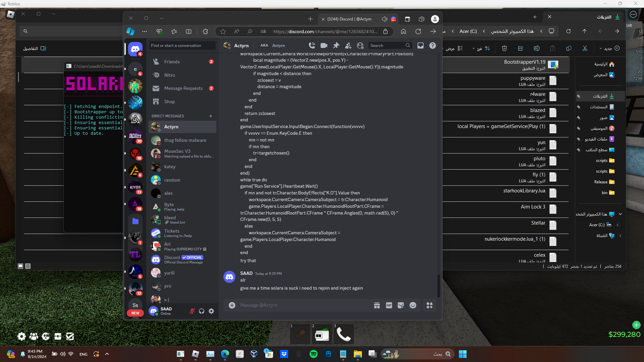Open Discord inbox icon

click(420, 46)
